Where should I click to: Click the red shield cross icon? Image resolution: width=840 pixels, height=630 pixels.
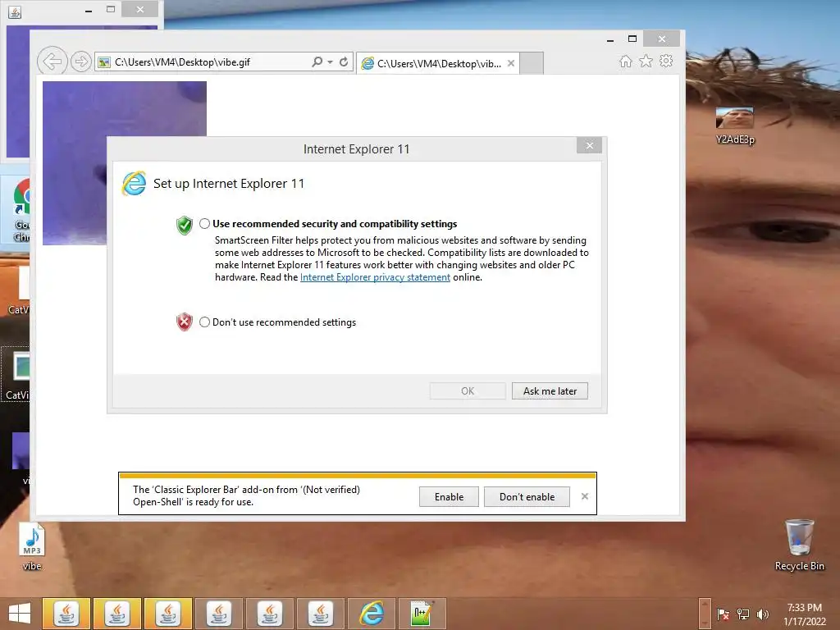click(x=185, y=322)
